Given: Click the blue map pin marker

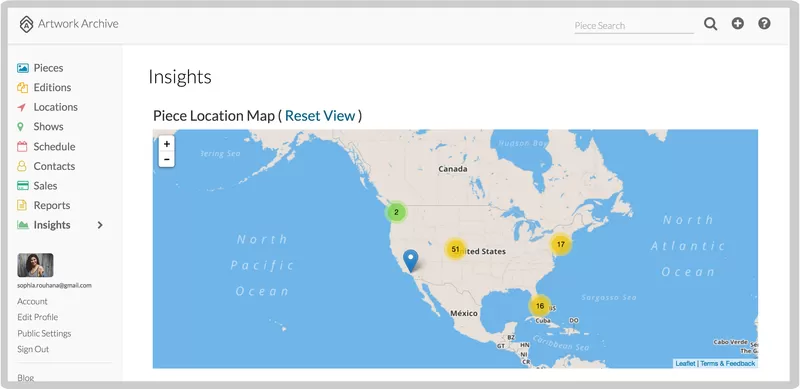Looking at the screenshot, I should pos(410,261).
